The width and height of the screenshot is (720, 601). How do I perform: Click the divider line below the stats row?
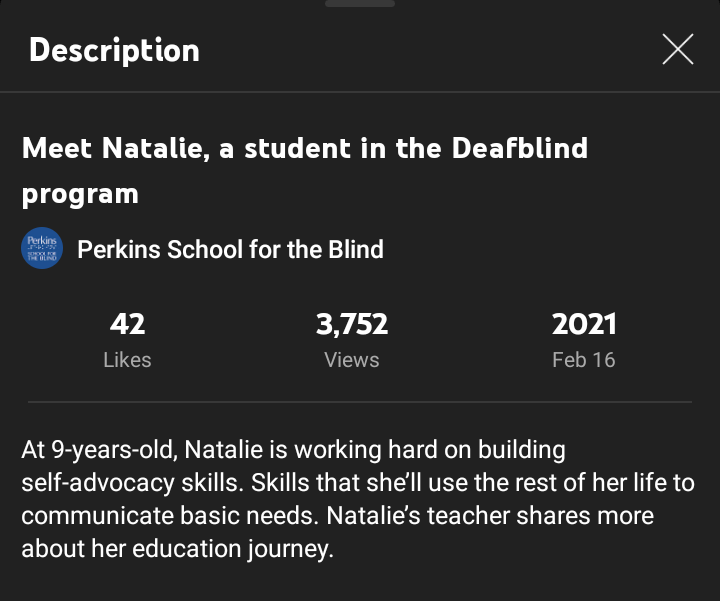click(360, 402)
